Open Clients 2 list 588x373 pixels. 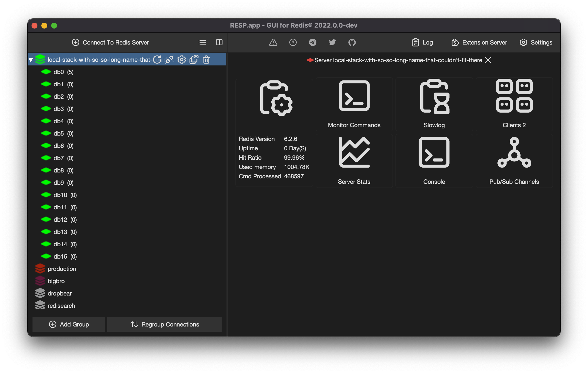coord(514,104)
